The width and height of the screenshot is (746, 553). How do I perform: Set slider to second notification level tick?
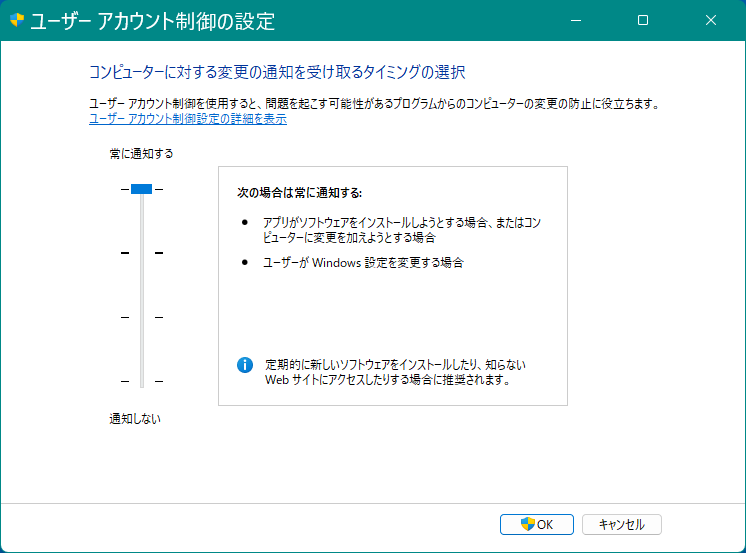pos(142,253)
